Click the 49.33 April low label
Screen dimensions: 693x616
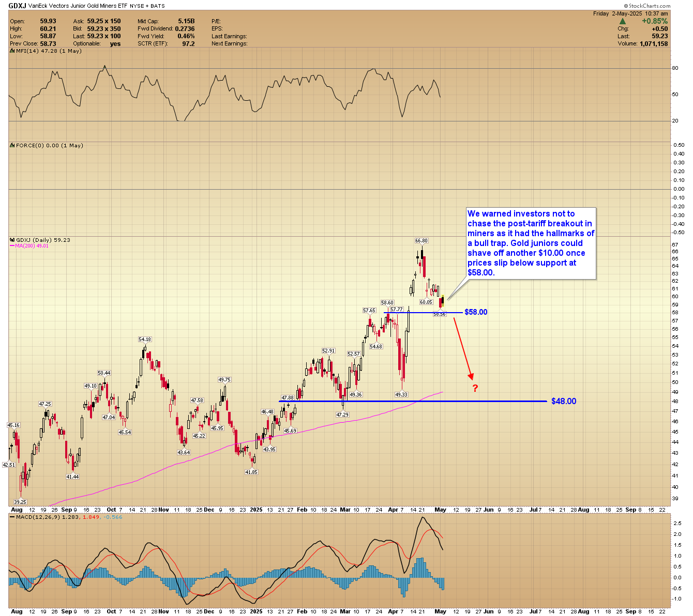tap(401, 394)
